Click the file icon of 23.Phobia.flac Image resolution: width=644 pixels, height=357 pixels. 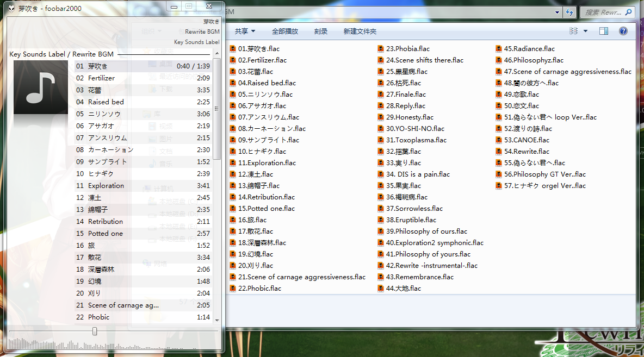pyautogui.click(x=381, y=49)
